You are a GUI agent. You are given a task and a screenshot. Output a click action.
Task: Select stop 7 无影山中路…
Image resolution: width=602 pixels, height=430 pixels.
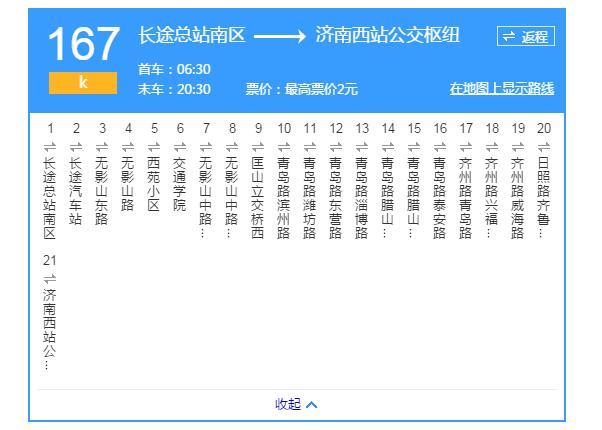click(206, 198)
